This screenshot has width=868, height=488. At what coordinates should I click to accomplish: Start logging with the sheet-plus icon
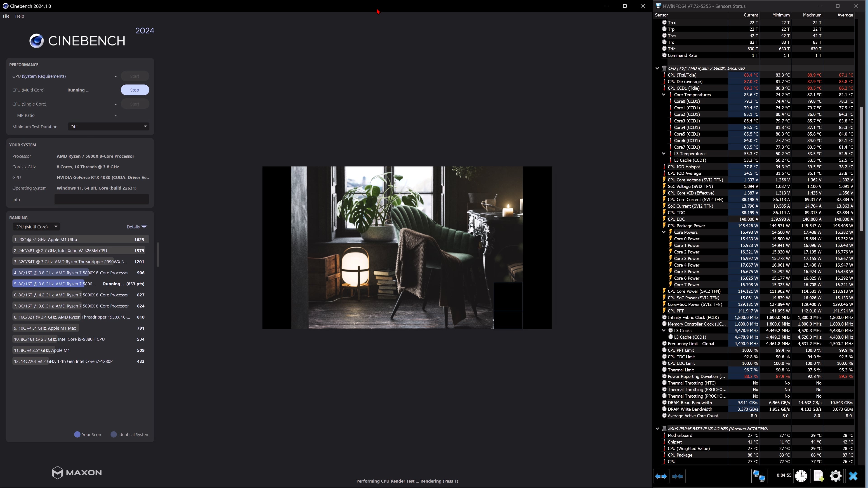click(x=818, y=476)
